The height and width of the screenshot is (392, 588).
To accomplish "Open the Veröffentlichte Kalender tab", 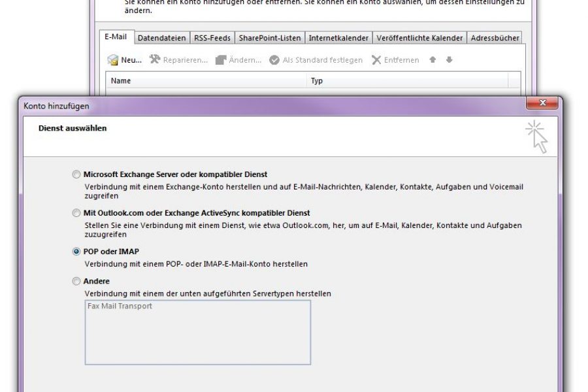I will click(x=419, y=38).
